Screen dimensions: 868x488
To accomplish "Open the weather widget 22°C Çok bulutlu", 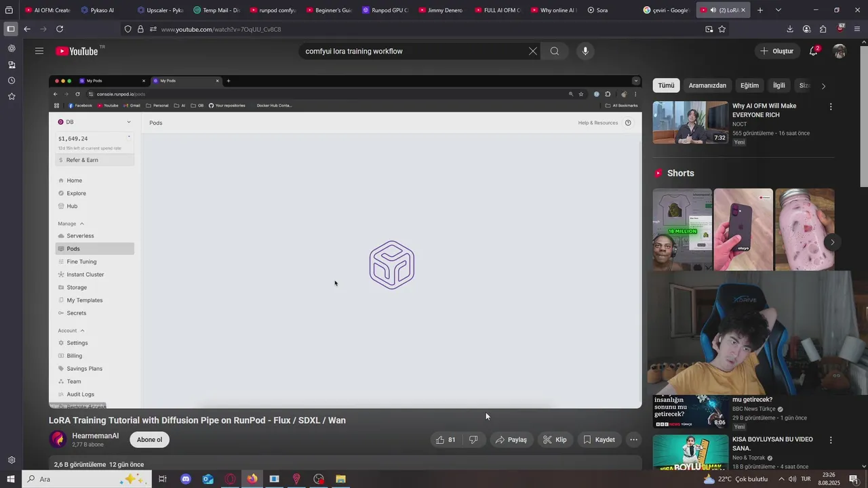I will [736, 479].
